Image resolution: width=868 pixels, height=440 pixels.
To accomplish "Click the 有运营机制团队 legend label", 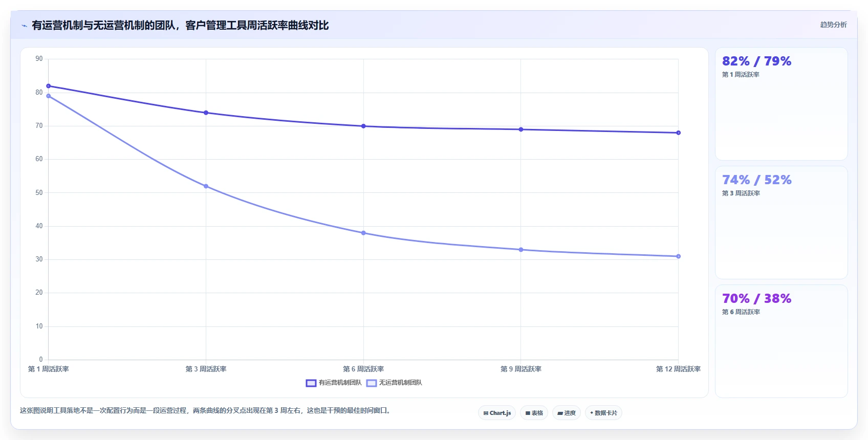I will pos(340,383).
